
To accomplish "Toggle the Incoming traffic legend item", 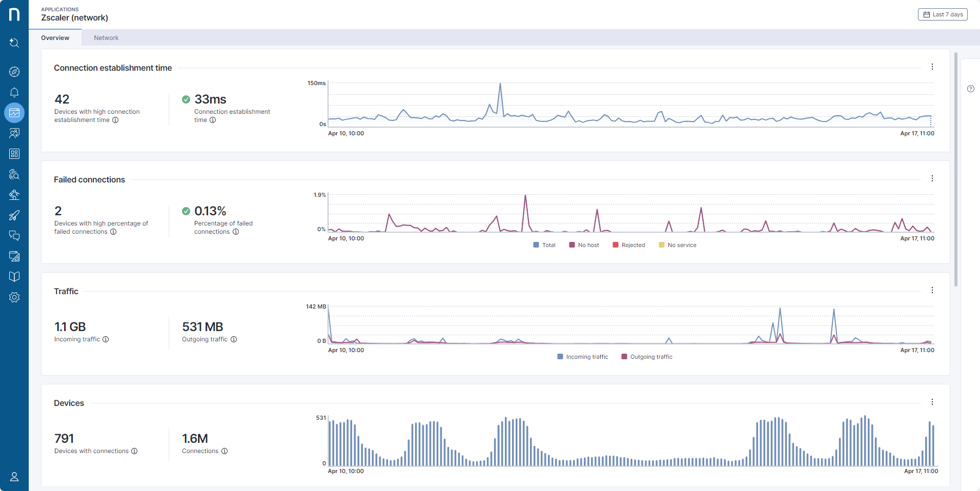I will tap(582, 356).
